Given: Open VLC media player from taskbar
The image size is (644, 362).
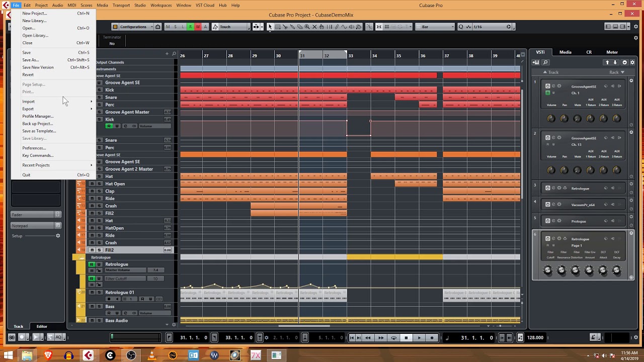Looking at the screenshot, I should tap(152, 355).
